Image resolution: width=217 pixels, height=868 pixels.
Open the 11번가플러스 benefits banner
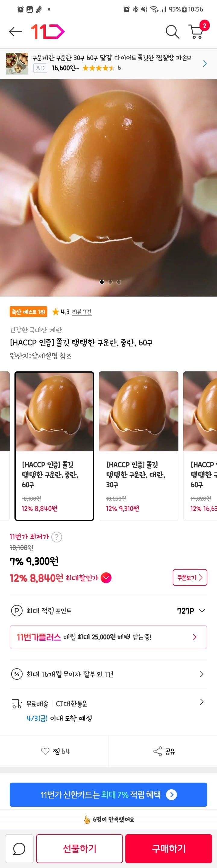108,637
